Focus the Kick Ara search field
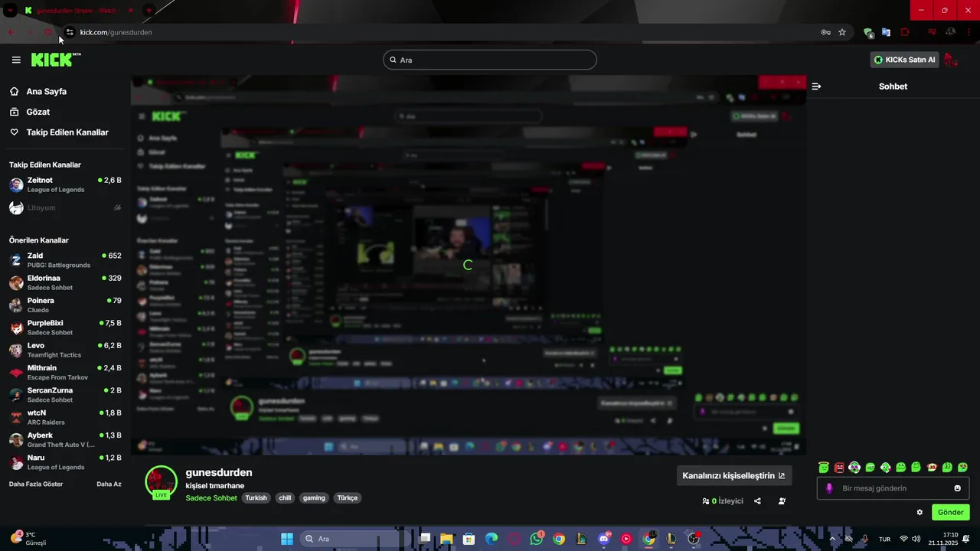 pos(490,60)
